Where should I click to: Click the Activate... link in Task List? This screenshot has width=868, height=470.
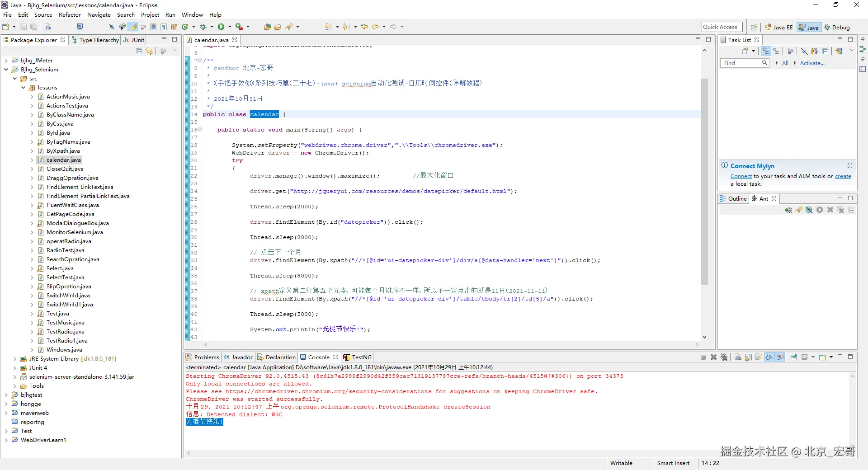point(812,63)
